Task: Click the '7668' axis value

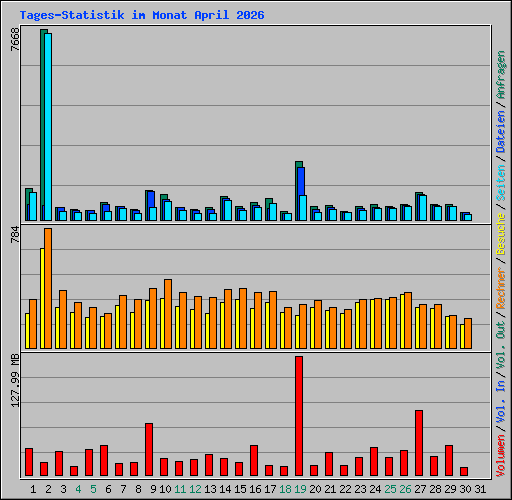Action: pos(15,39)
